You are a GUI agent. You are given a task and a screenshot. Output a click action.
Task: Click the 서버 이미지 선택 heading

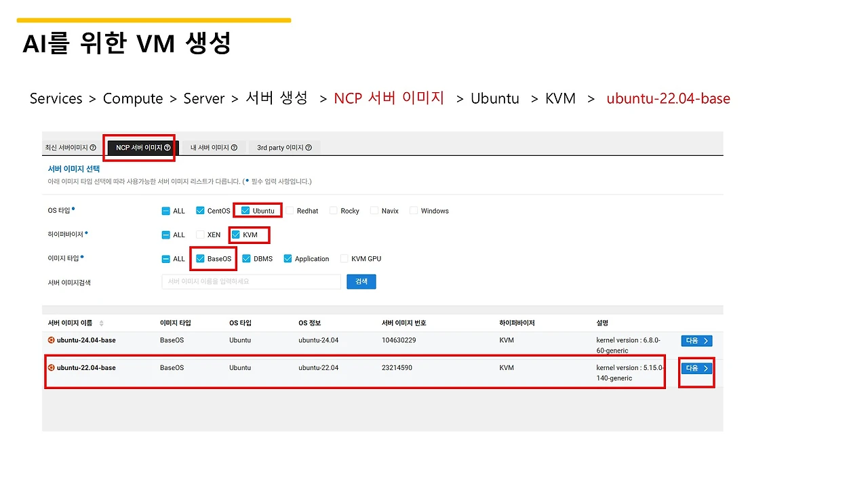point(74,169)
